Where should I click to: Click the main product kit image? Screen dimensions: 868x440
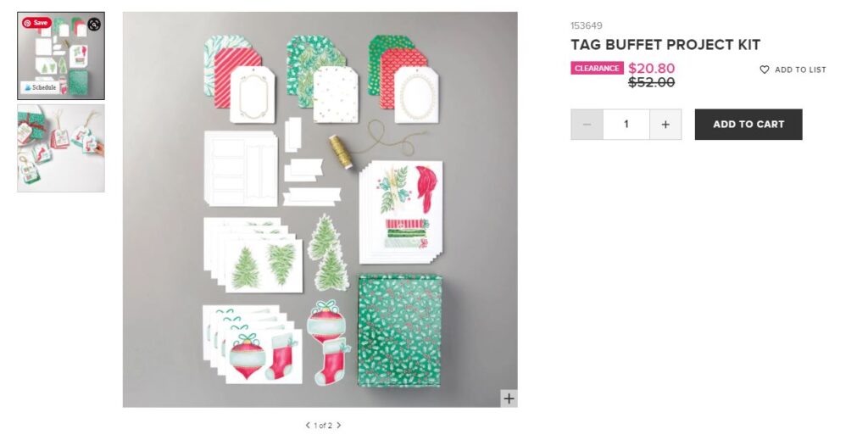click(x=320, y=209)
